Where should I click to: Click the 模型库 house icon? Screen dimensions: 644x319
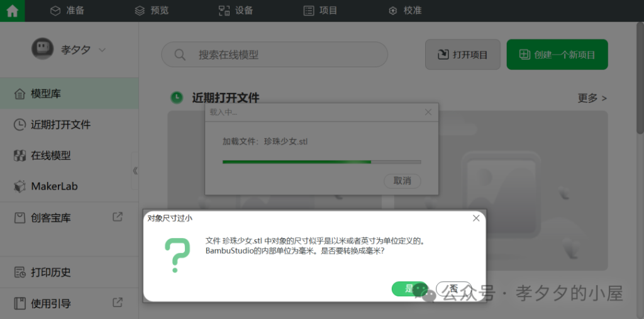[19, 94]
